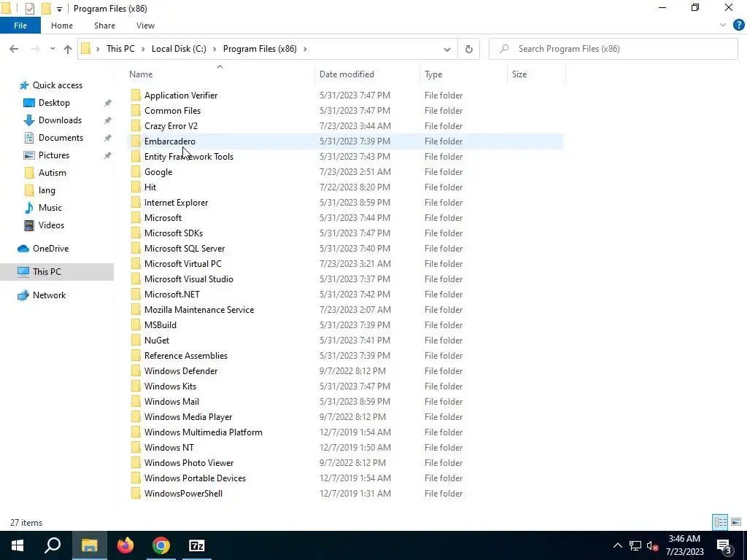This screenshot has height=560, width=747.
Task: Open Music in the navigation pane
Action: pos(50,208)
